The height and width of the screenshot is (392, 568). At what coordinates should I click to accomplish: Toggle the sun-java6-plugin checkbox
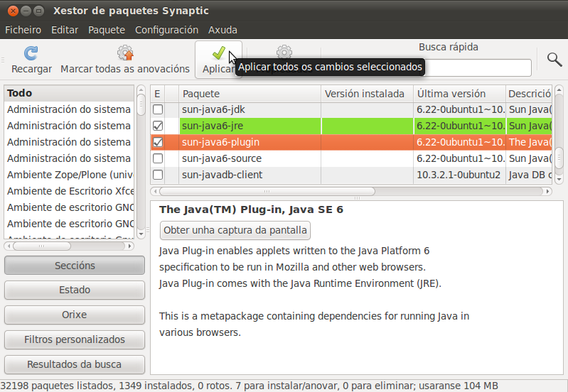click(158, 142)
